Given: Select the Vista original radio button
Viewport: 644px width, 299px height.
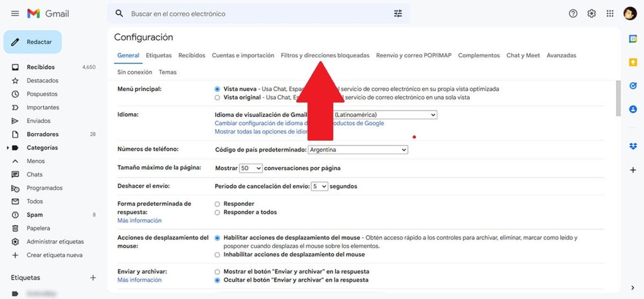Looking at the screenshot, I should (x=217, y=97).
